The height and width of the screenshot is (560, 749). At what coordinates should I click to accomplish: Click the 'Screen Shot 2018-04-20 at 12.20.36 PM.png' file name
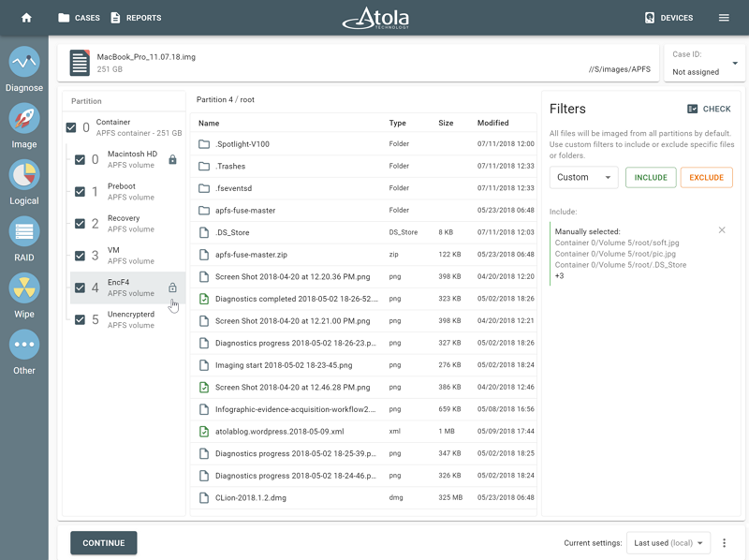point(292,276)
